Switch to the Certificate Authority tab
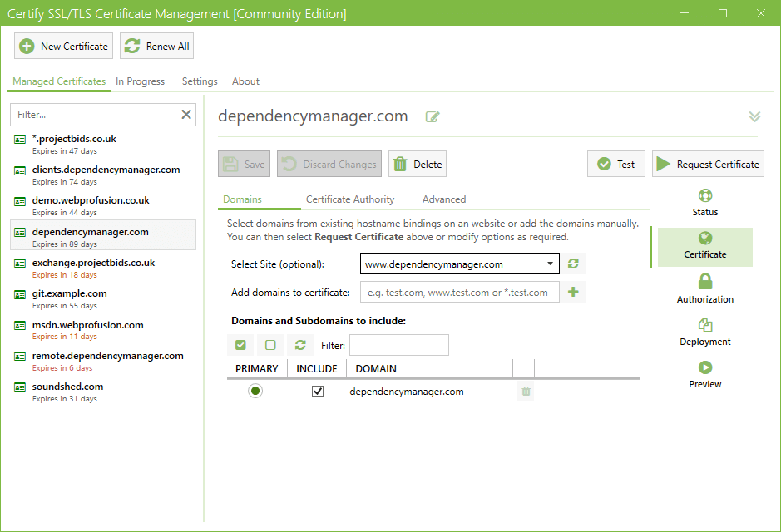 click(350, 199)
